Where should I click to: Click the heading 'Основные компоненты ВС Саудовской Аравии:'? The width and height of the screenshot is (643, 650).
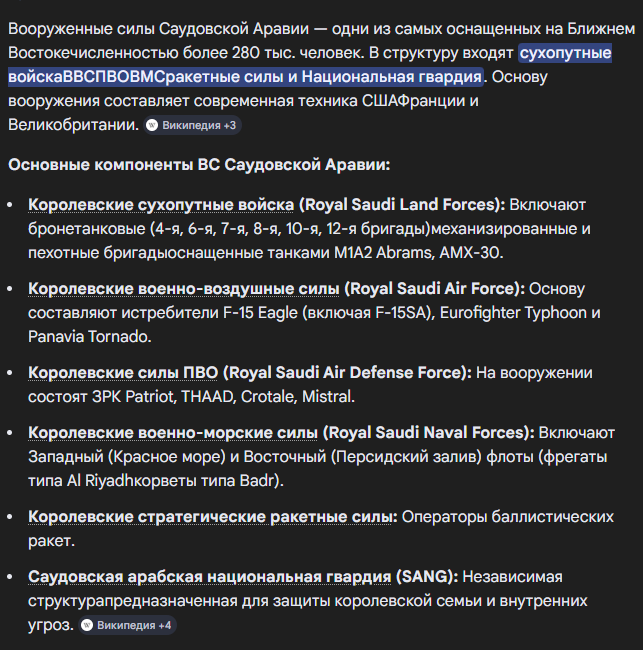click(x=198, y=165)
